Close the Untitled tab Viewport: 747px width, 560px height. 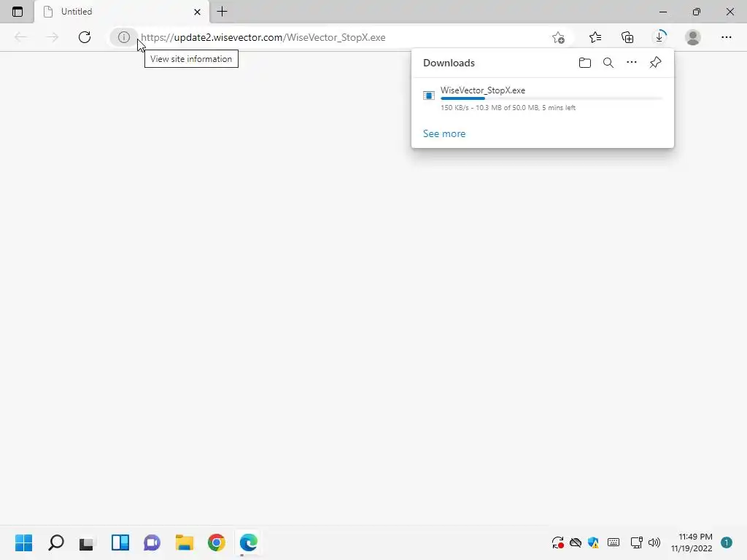197,12
